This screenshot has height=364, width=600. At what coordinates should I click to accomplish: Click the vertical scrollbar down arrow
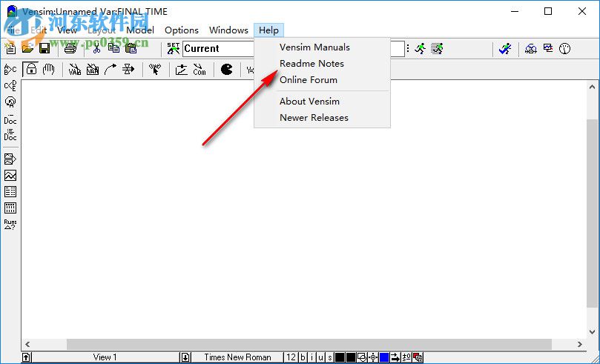(593, 331)
